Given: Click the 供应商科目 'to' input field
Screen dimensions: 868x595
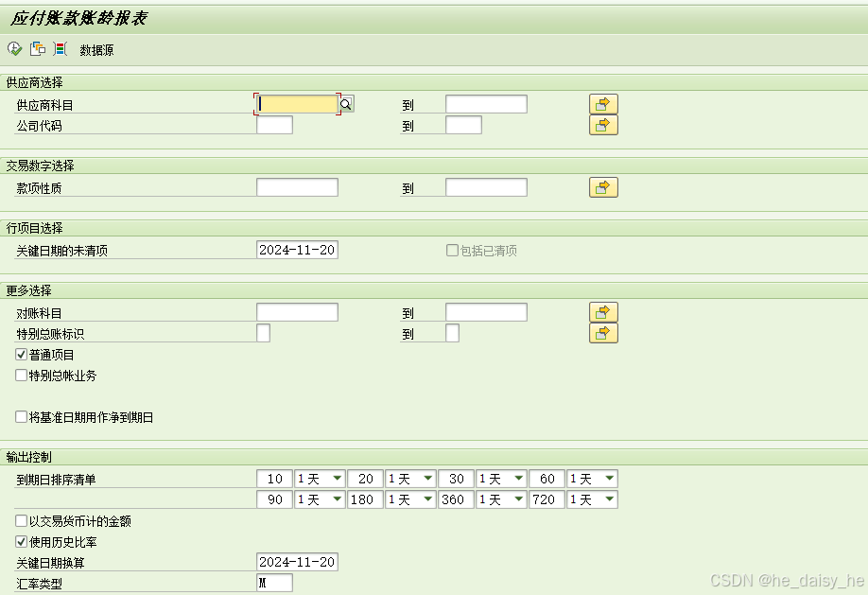Looking at the screenshot, I should click(486, 104).
